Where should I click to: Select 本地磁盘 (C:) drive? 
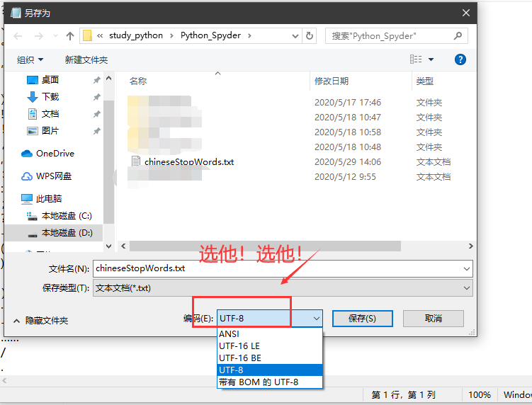point(66,216)
